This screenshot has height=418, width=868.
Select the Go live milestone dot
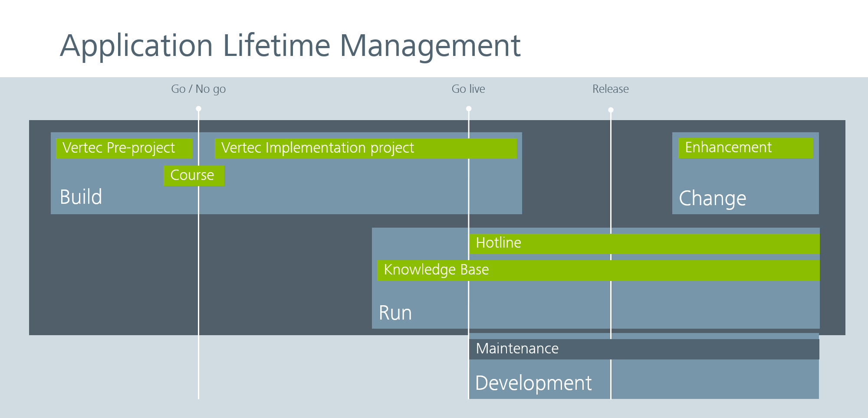[x=469, y=109]
